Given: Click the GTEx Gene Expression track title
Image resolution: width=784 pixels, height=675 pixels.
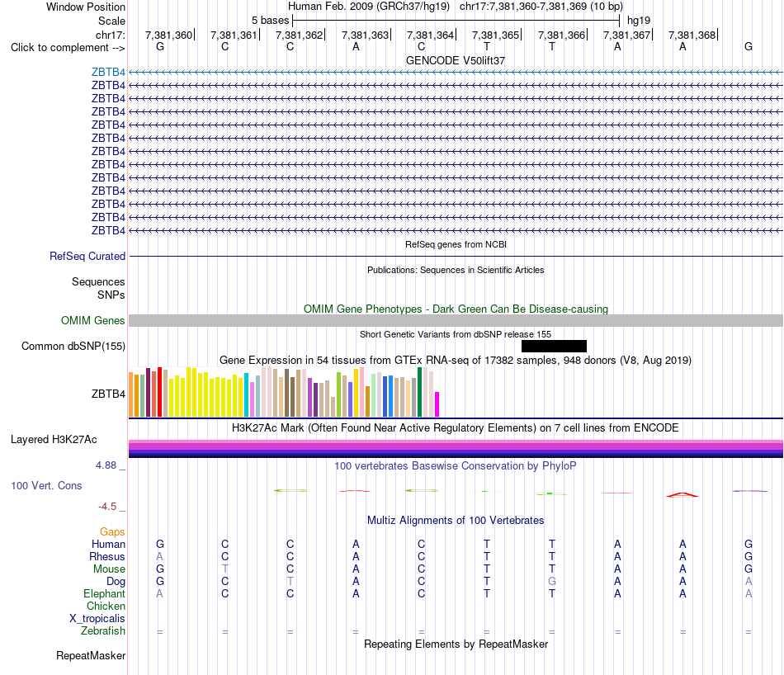Looking at the screenshot, I should [x=456, y=360].
